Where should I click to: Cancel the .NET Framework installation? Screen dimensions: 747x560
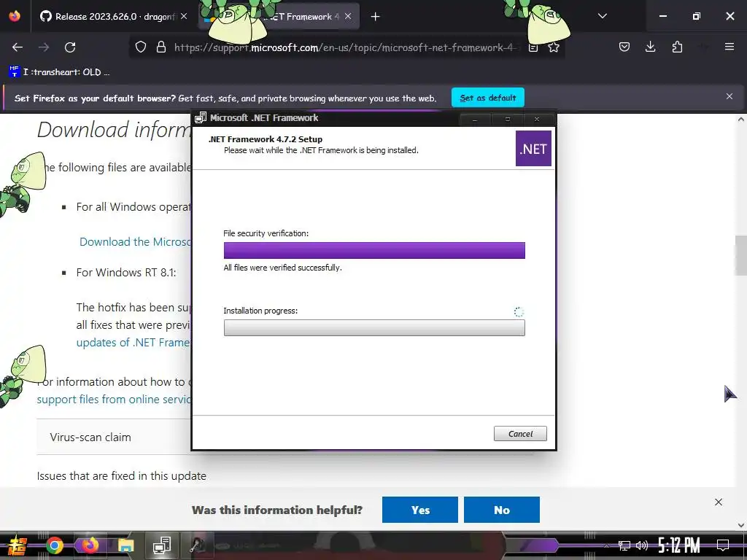coord(520,434)
